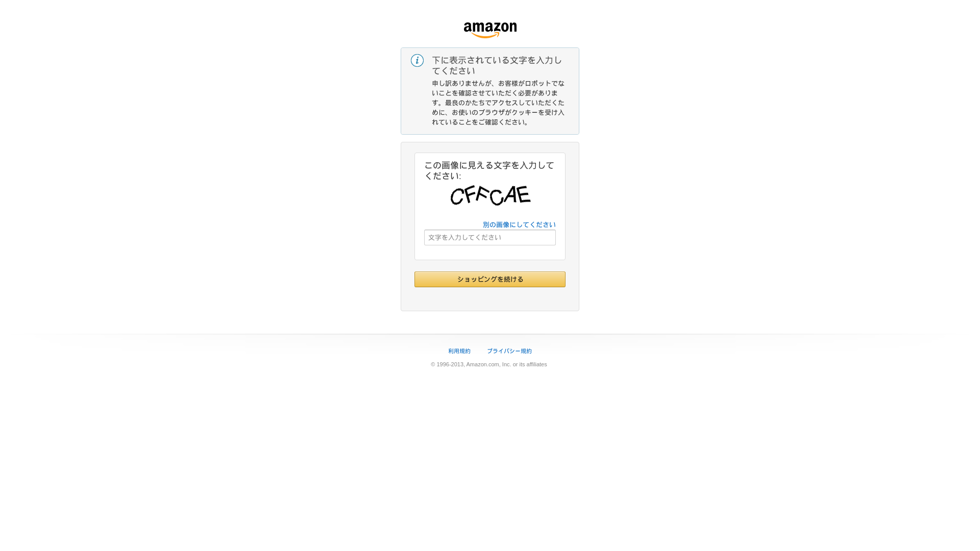Request a different image via 別の画像にしてください
Viewport: 980px width, 551px height.
pyautogui.click(x=519, y=224)
